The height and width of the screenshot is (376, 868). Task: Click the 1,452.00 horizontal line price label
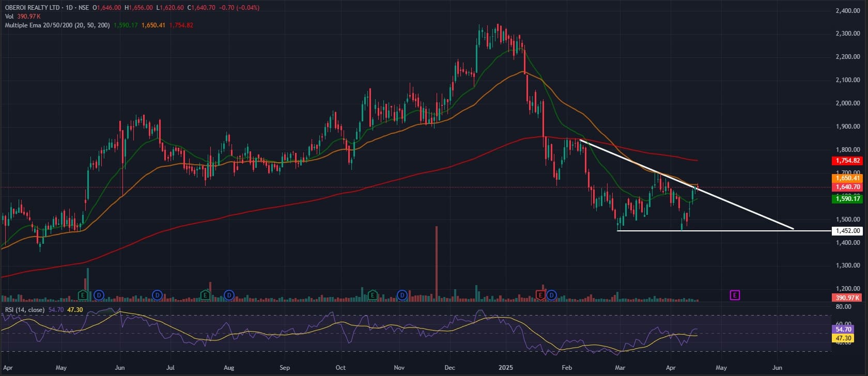click(x=848, y=231)
